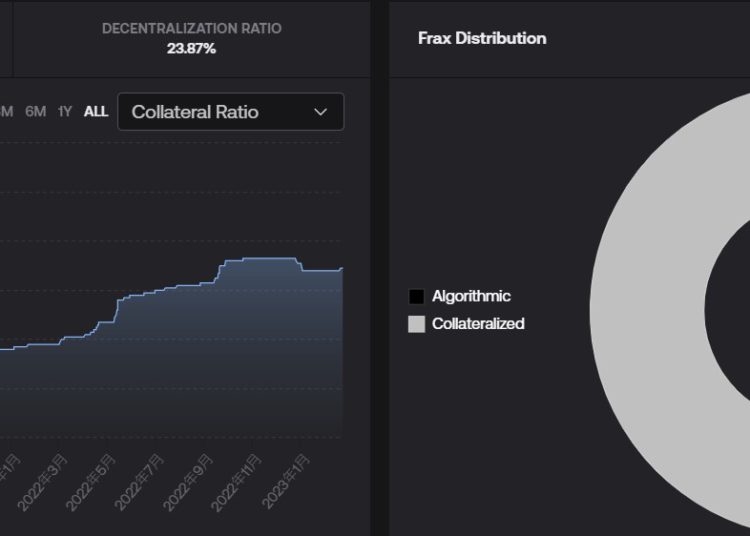
Task: Click the gray Collateralized legend swatch
Action: pyautogui.click(x=417, y=324)
